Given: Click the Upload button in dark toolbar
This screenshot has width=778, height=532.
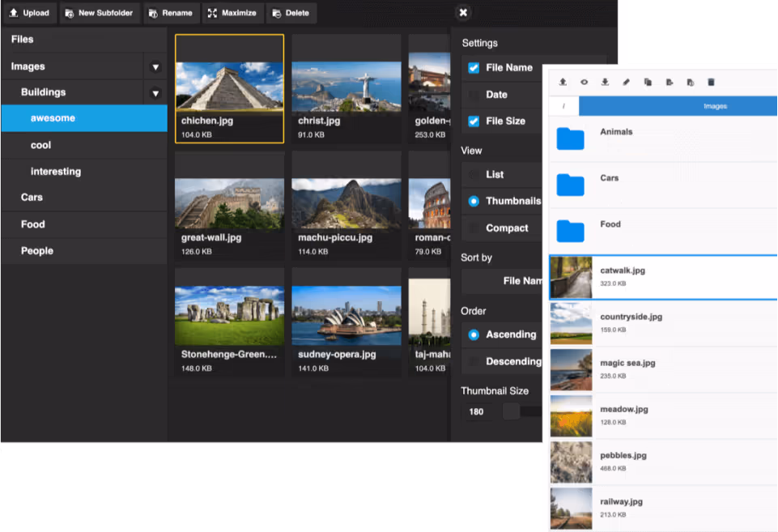Looking at the screenshot, I should tap(30, 13).
